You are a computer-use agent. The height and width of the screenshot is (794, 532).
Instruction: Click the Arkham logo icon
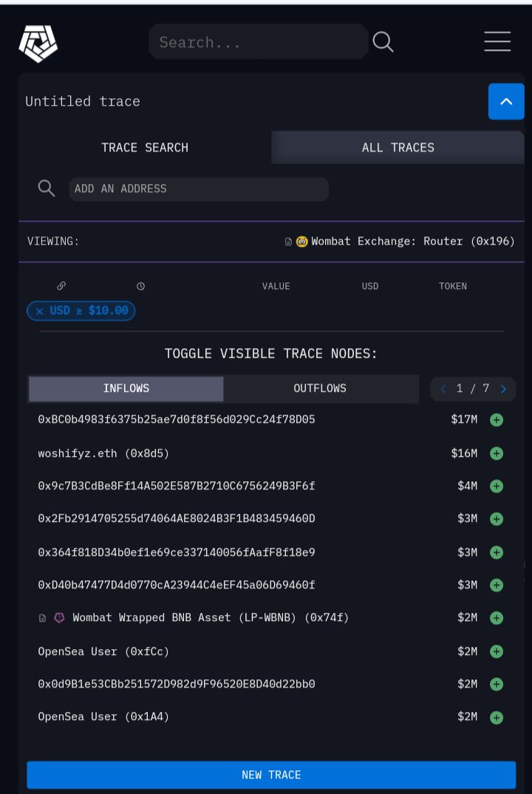pyautogui.click(x=38, y=43)
